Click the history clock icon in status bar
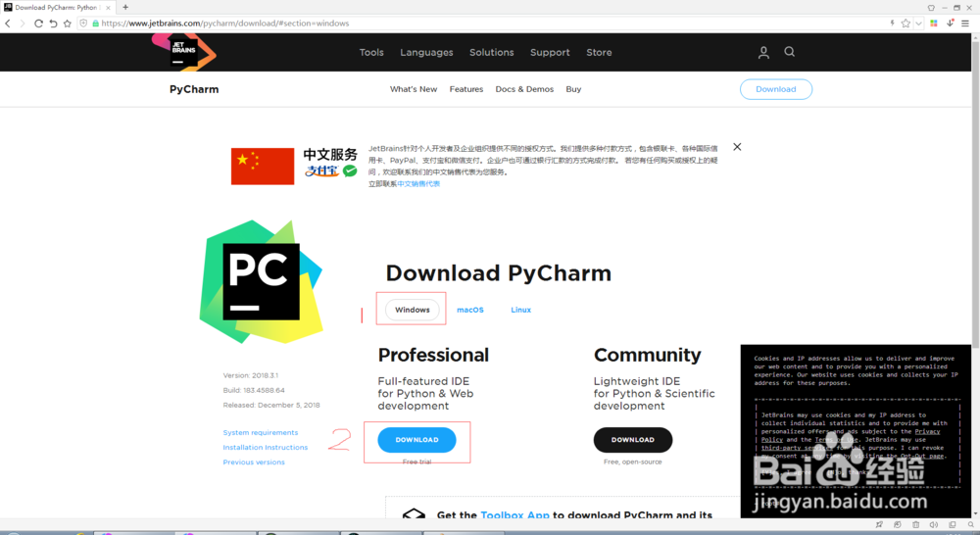 (898, 525)
